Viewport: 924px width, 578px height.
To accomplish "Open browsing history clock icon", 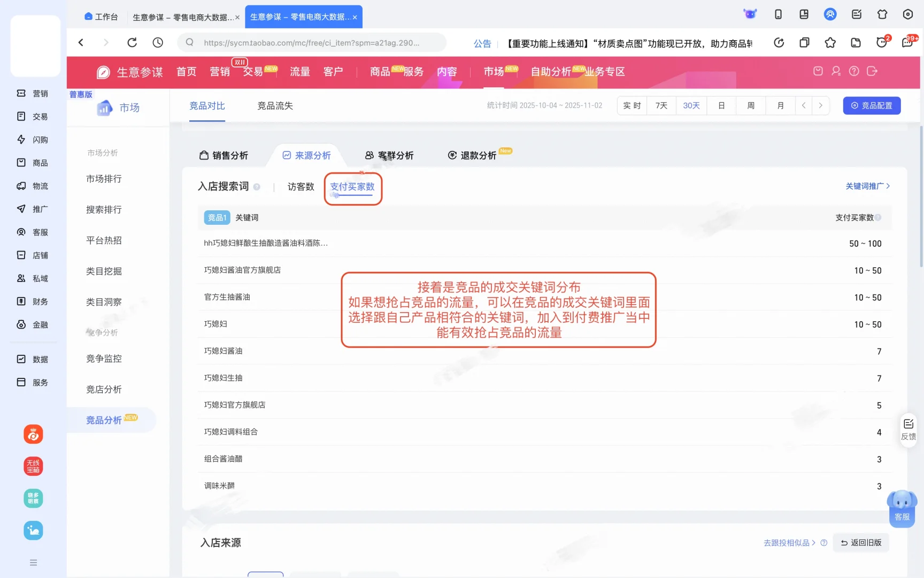I will (158, 42).
